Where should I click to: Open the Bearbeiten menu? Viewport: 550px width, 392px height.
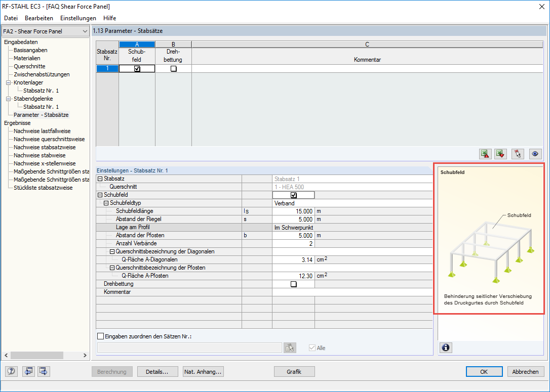coord(39,18)
